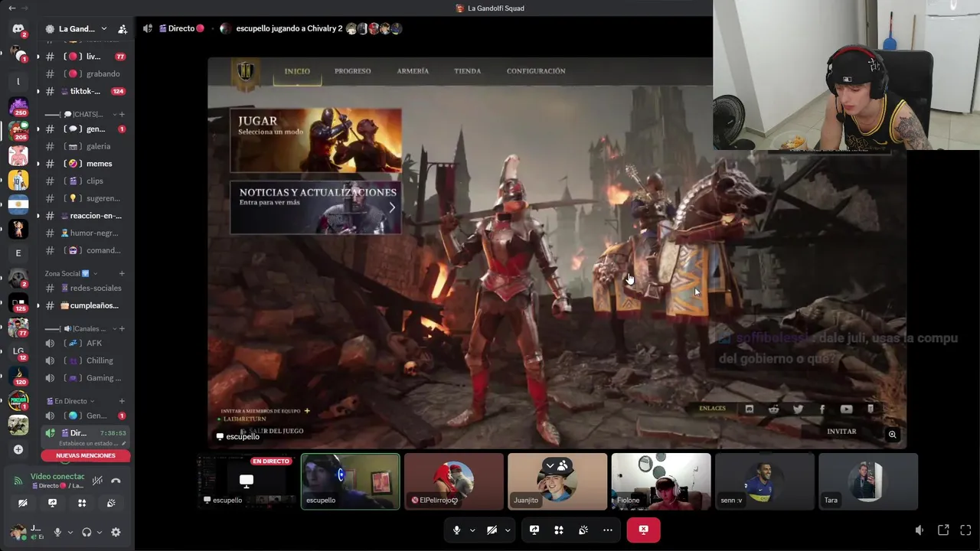Turn on camera in the voice panel
Screen dimensions: 980x551
pyautogui.click(x=23, y=503)
